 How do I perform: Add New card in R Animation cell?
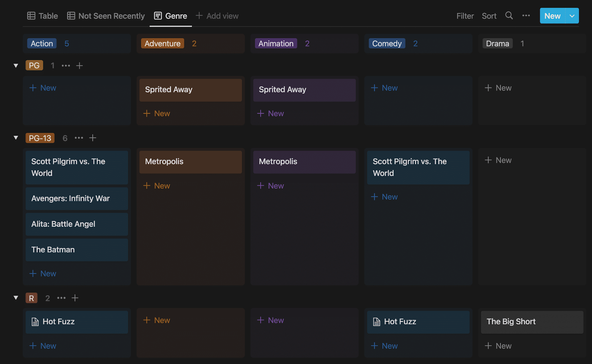pos(270,320)
